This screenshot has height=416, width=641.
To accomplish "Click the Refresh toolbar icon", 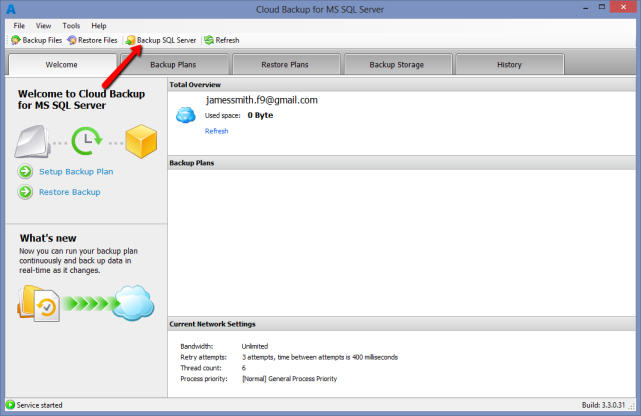I will (x=209, y=40).
